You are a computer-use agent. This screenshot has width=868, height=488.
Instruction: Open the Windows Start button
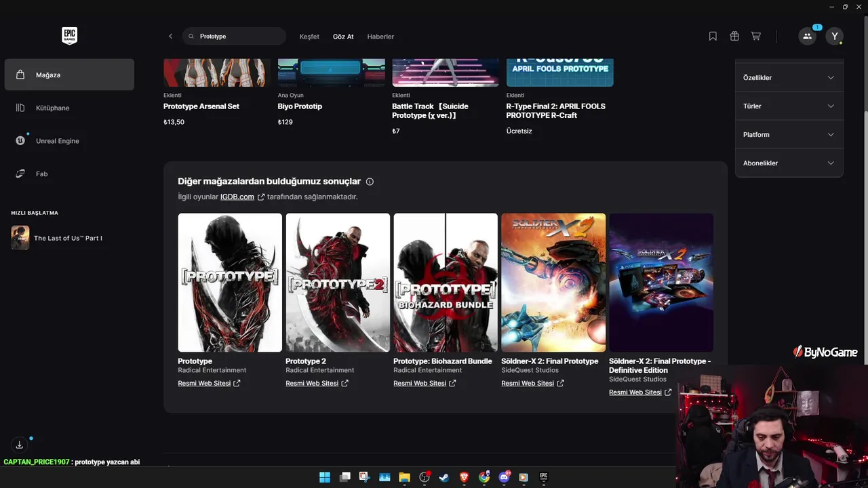coord(325,477)
